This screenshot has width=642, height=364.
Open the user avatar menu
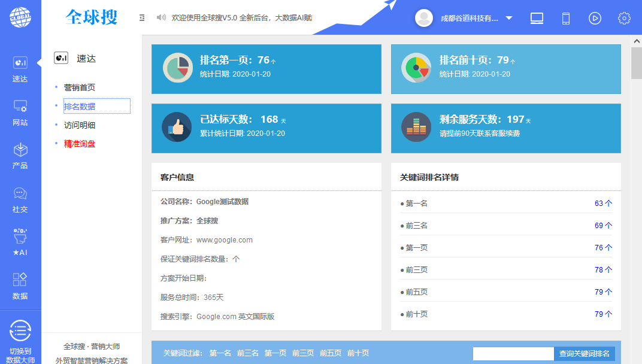click(x=423, y=18)
